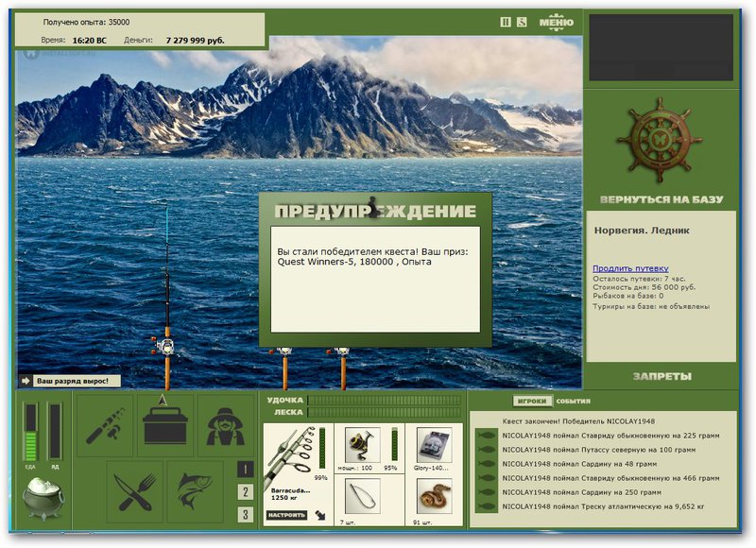This screenshot has height=548, width=756.
Task: Select the Glory-140 line item
Action: 434,445
